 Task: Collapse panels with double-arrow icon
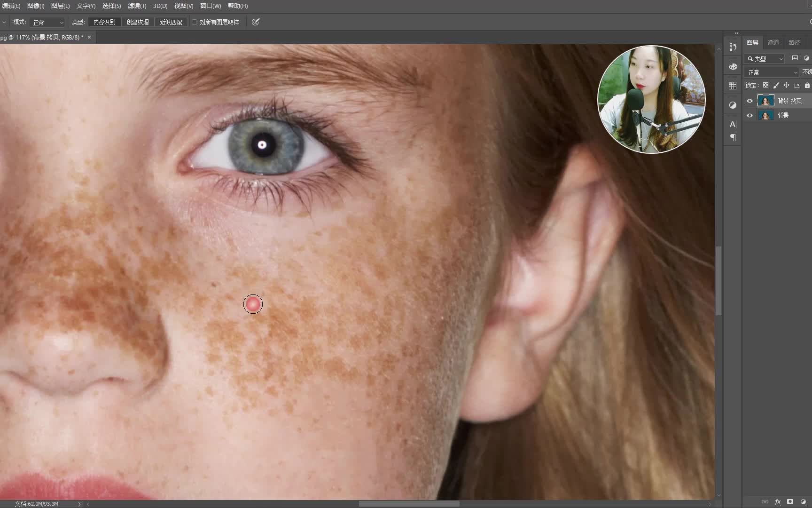736,33
